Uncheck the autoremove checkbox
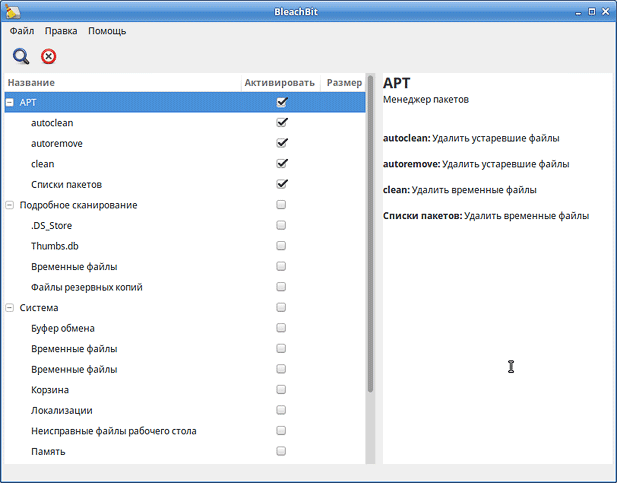The height and width of the screenshot is (483, 617). [x=281, y=143]
